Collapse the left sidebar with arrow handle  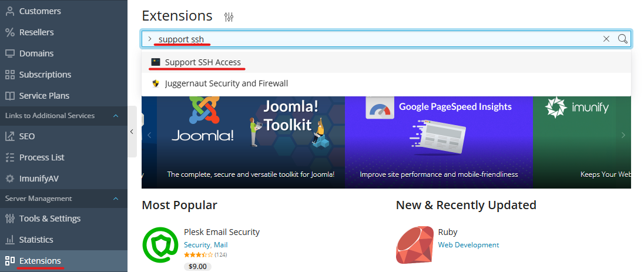(132, 132)
